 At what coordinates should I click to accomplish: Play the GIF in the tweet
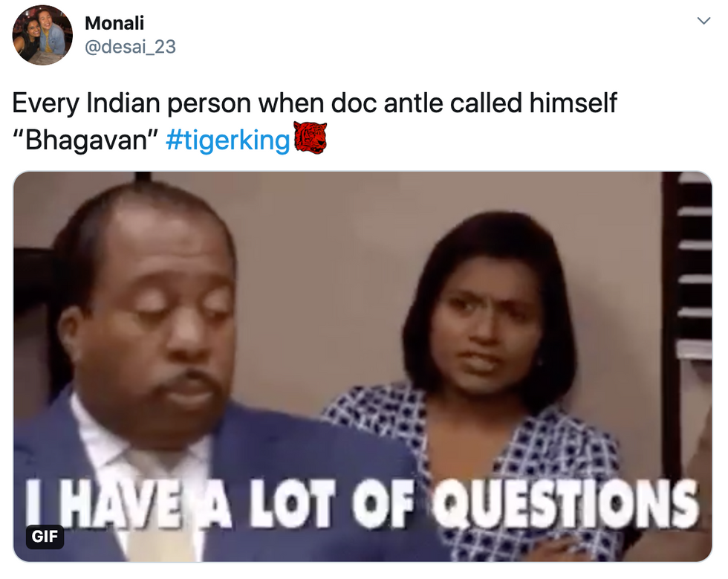point(363,366)
